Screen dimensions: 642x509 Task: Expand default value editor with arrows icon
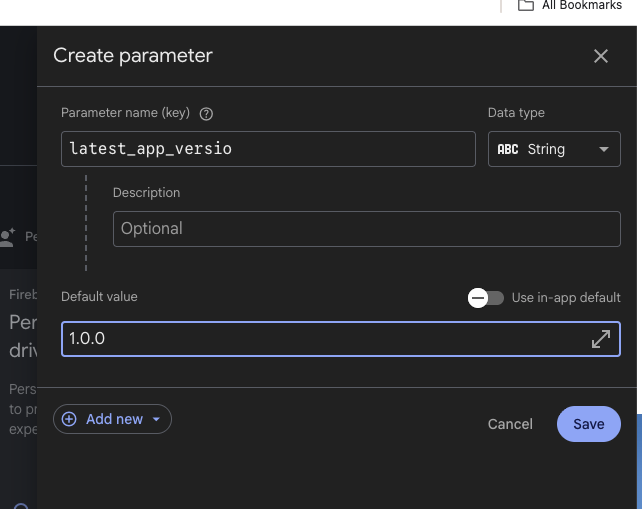click(601, 339)
